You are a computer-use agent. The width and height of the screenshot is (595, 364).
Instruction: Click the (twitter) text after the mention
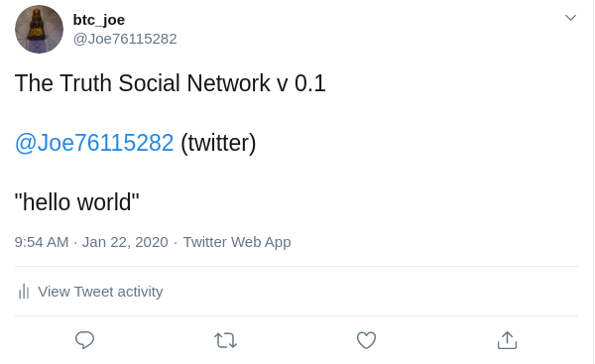coord(218,143)
